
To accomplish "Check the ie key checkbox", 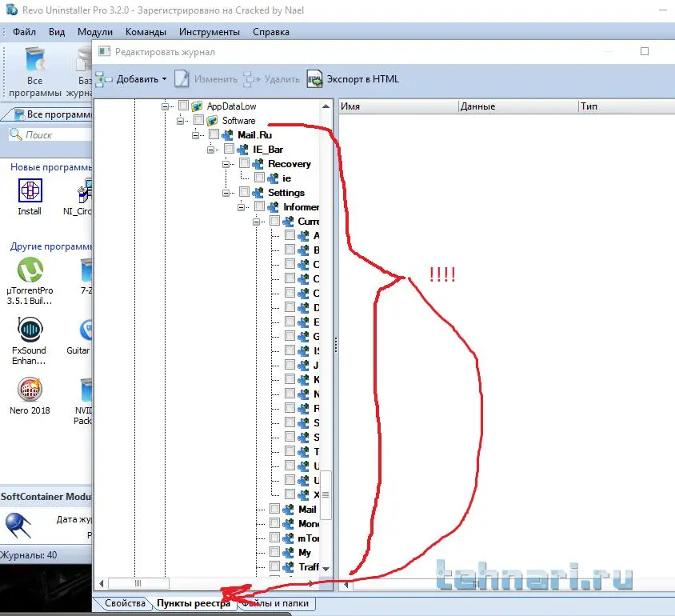I will (259, 177).
